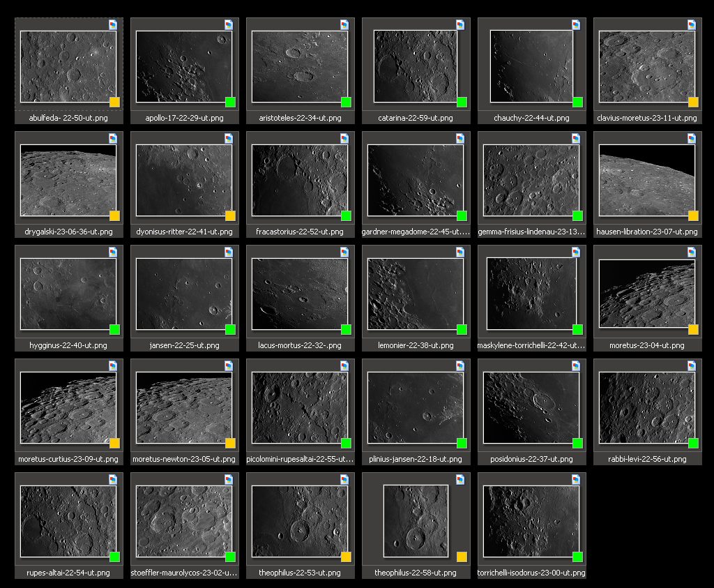Select the lacus-mortus thumbnail image

[300, 294]
